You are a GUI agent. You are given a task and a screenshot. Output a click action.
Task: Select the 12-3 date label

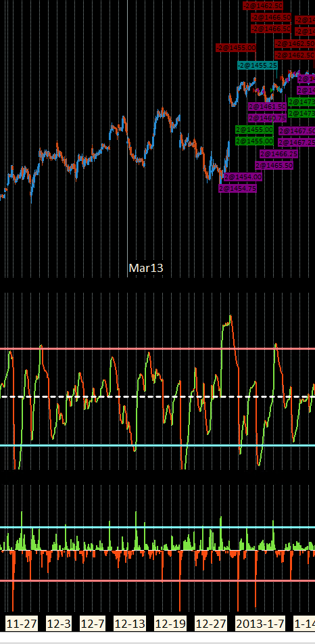click(59, 624)
